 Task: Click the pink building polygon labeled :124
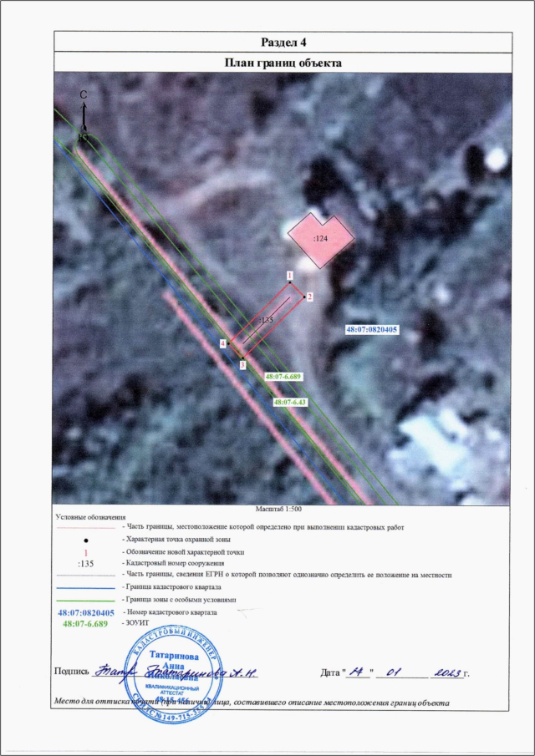tap(320, 237)
